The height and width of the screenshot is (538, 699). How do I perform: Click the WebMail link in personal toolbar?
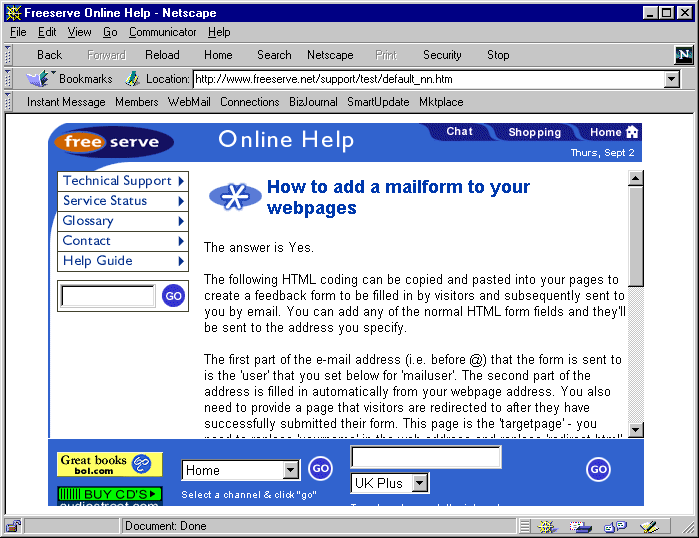click(x=189, y=102)
